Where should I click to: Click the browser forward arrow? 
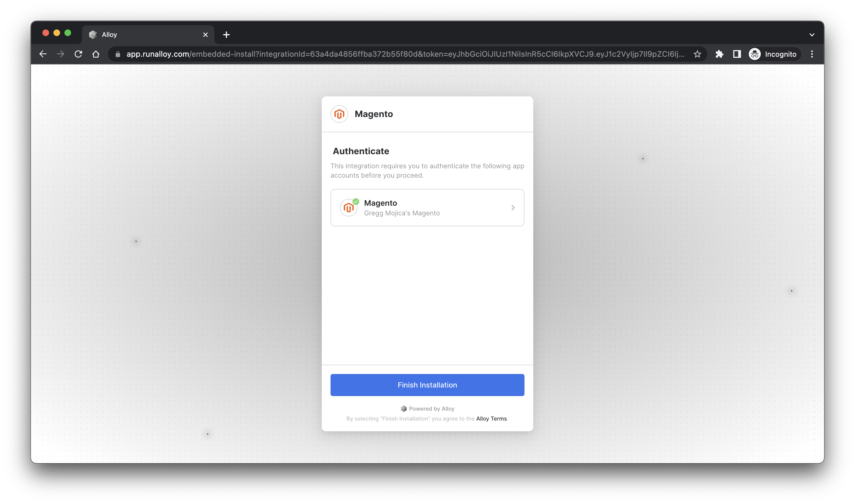click(61, 54)
